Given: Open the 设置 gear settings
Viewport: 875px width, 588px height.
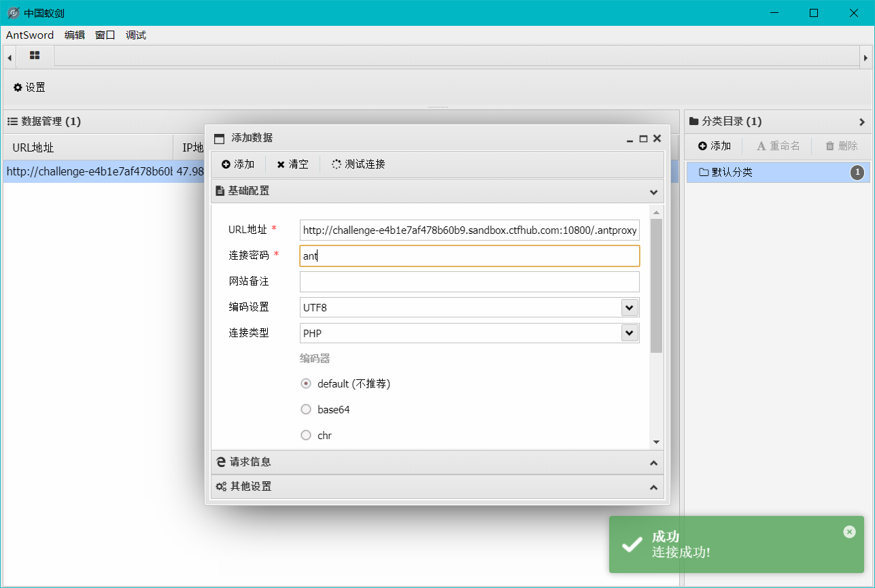Looking at the screenshot, I should tap(29, 88).
